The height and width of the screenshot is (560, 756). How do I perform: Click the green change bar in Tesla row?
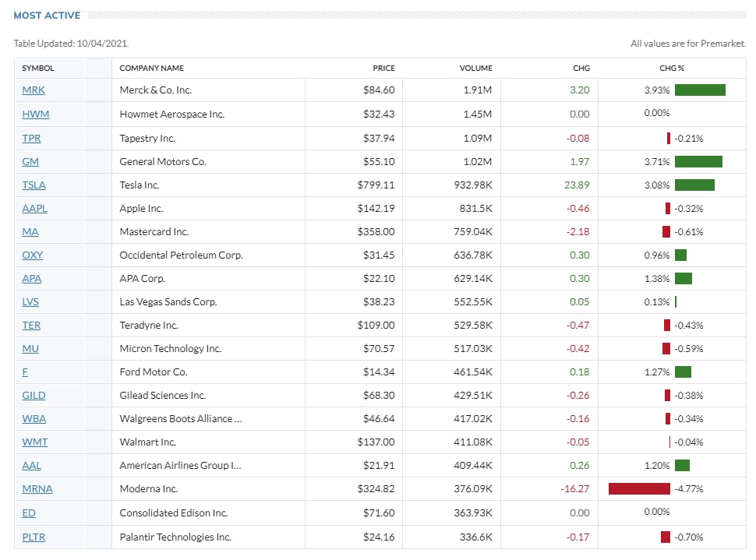(694, 185)
